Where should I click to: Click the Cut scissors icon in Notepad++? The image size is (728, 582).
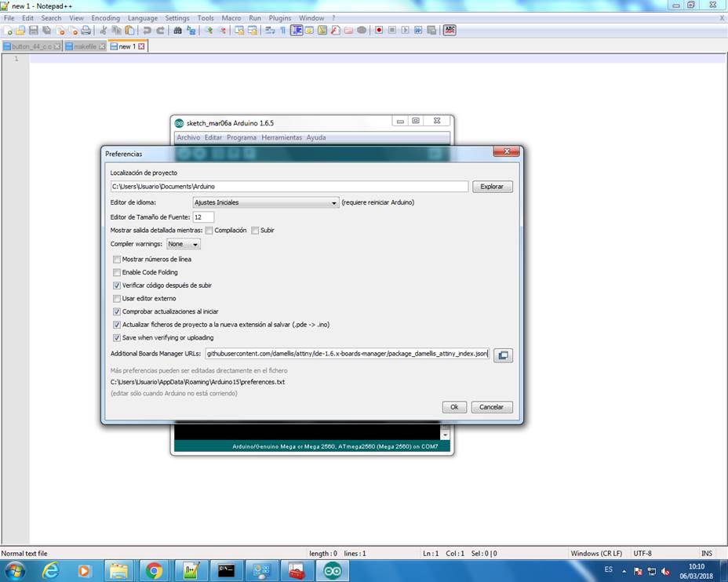point(103,31)
